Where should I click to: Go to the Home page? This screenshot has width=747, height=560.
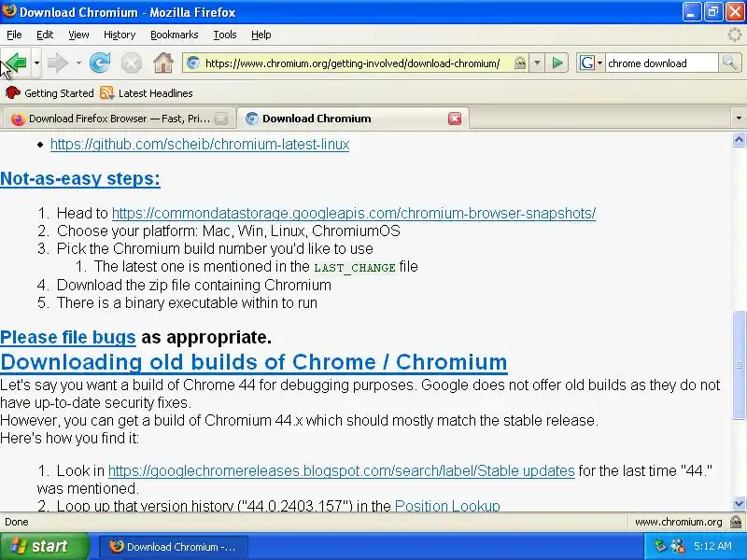point(162,63)
